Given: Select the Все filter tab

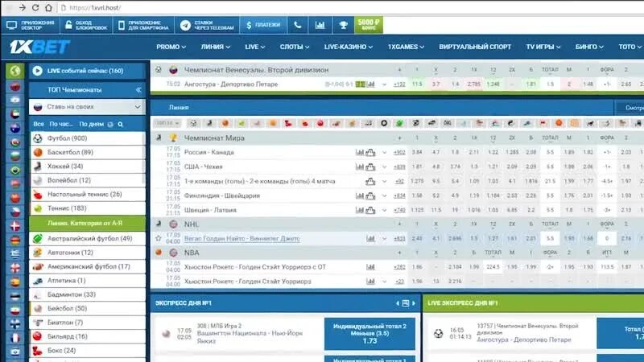Looking at the screenshot, I should (39, 124).
